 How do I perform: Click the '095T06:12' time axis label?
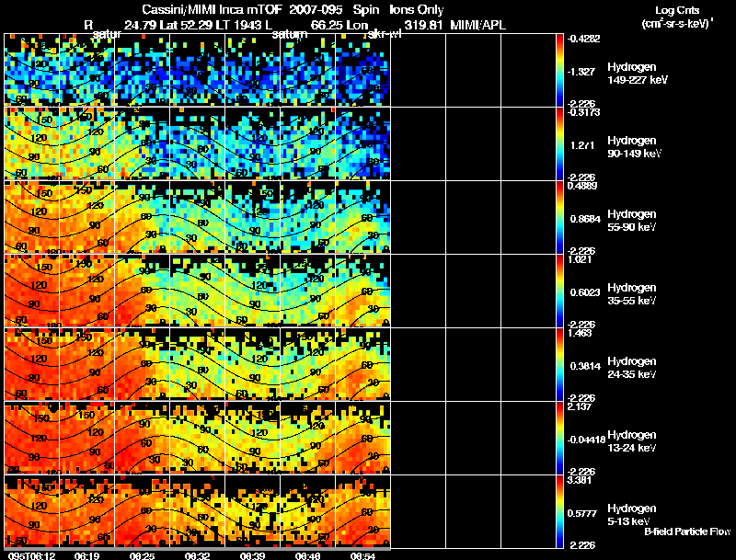pos(31,555)
